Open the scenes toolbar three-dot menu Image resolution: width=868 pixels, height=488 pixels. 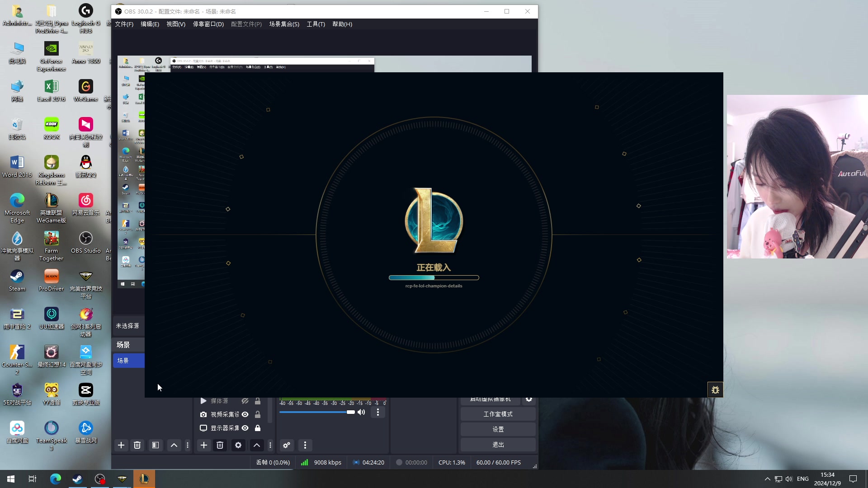188,445
